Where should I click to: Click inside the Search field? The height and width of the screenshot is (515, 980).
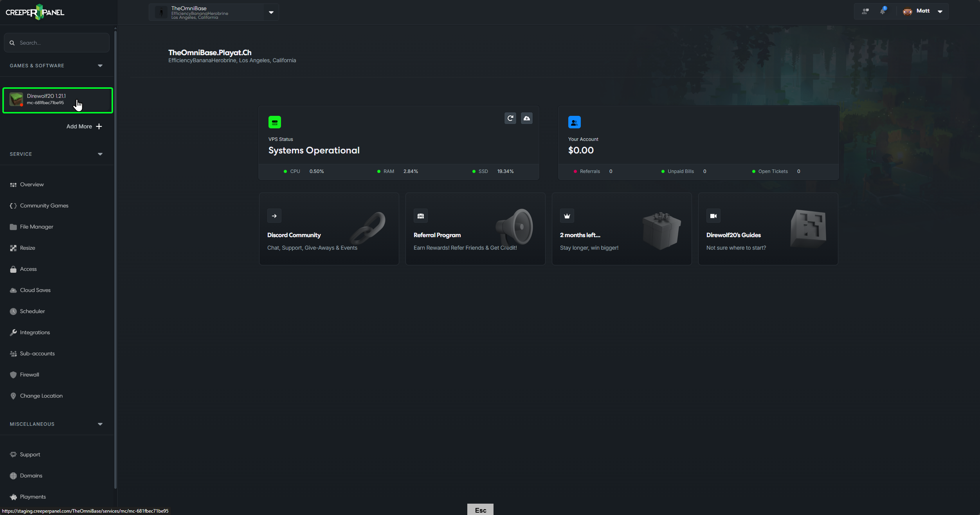click(56, 43)
